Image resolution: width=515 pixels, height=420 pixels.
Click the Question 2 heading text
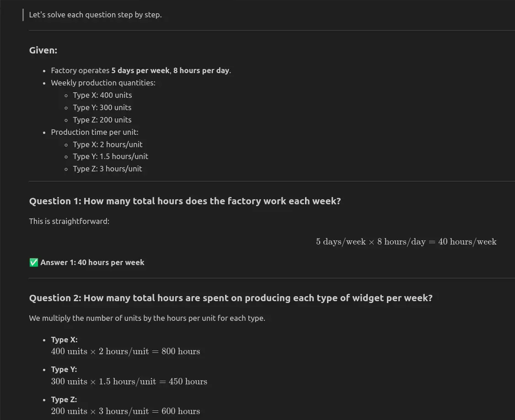pyautogui.click(x=231, y=298)
